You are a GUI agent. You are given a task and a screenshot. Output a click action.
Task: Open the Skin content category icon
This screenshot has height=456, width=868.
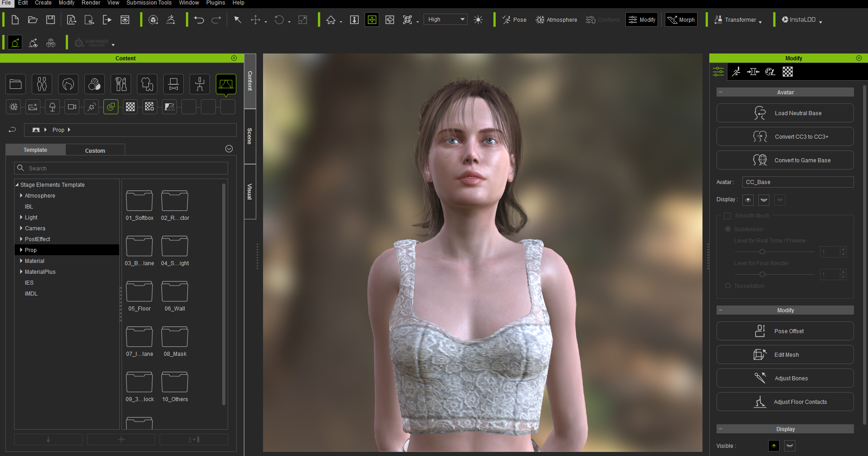tap(94, 84)
